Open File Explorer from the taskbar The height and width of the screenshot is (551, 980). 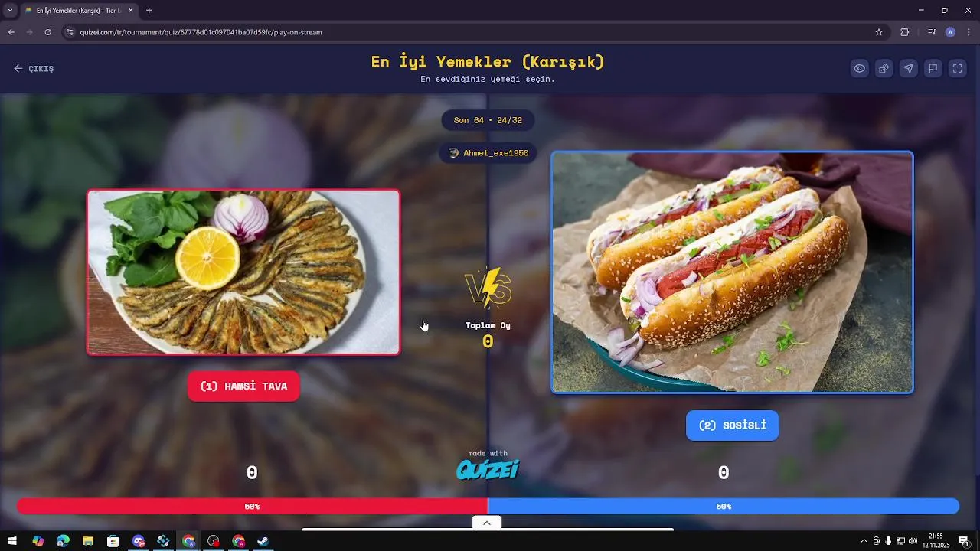coord(88,541)
